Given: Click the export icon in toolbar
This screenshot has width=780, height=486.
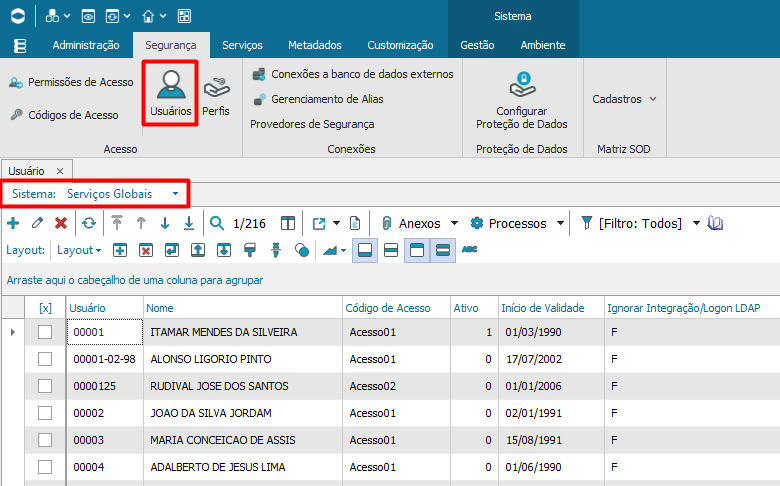Looking at the screenshot, I should pyautogui.click(x=319, y=223).
